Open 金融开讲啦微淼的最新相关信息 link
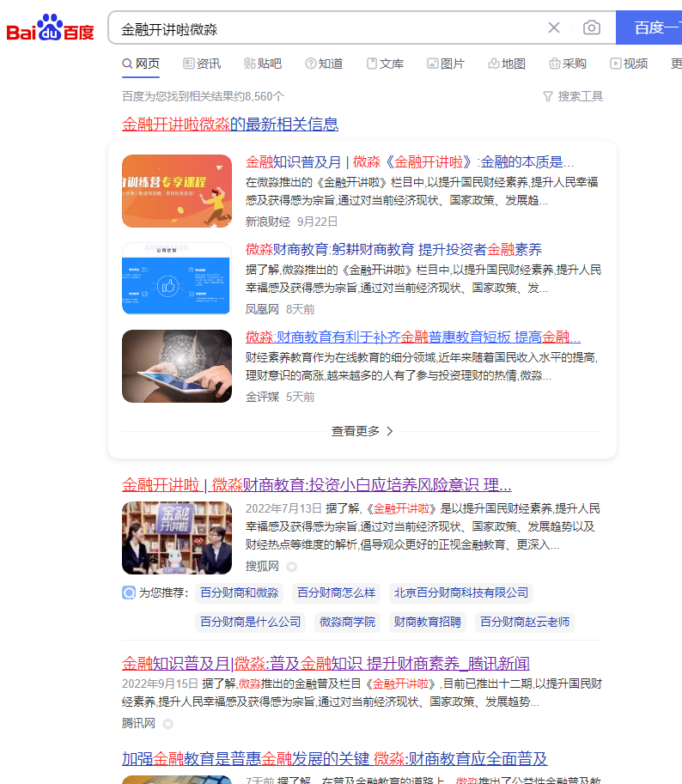 [230, 124]
